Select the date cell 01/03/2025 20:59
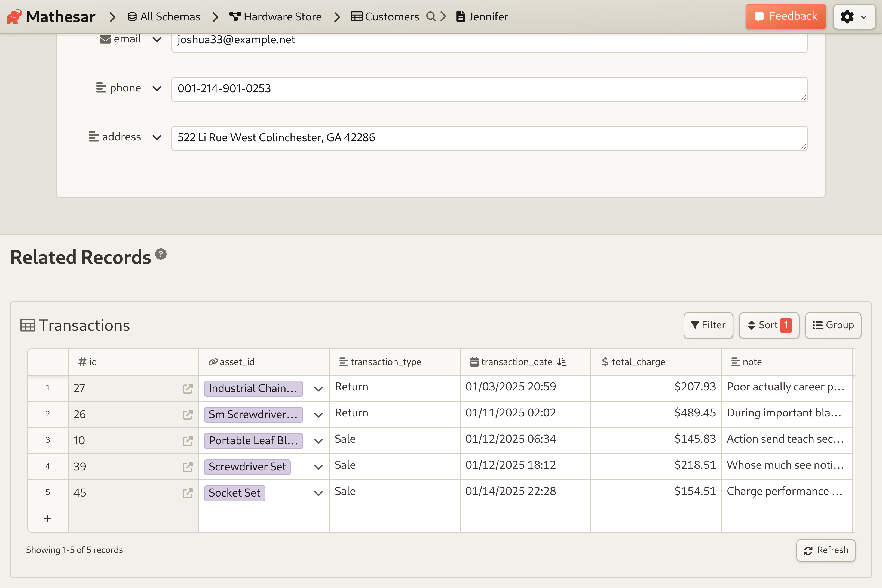This screenshot has width=882, height=588. pyautogui.click(x=525, y=388)
